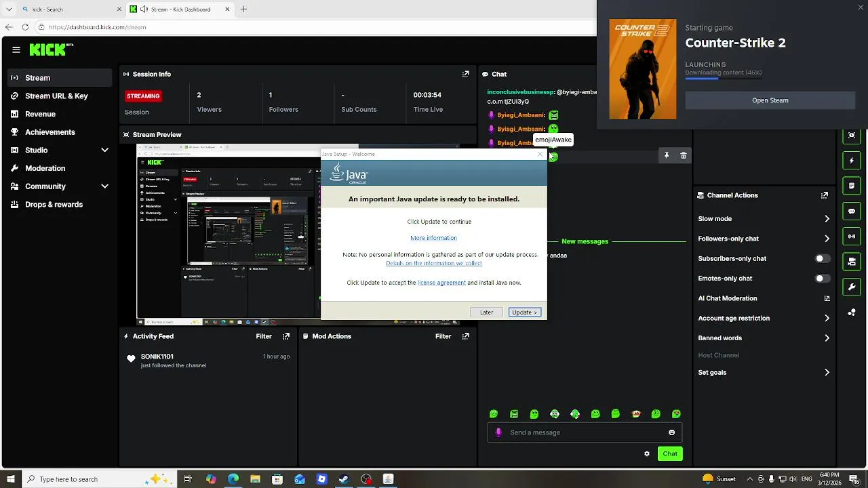
Task: Click SONIK1101 follower entry
Action: click(x=209, y=361)
